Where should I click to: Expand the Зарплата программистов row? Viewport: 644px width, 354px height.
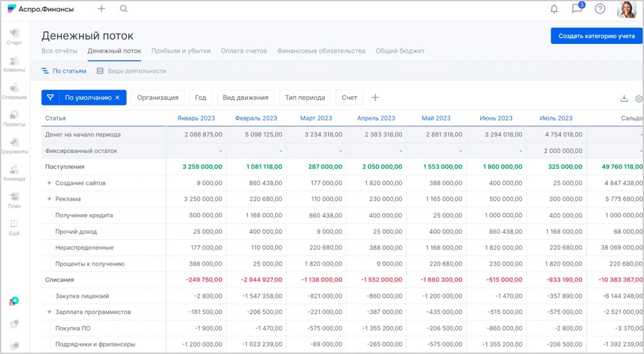[x=49, y=312]
